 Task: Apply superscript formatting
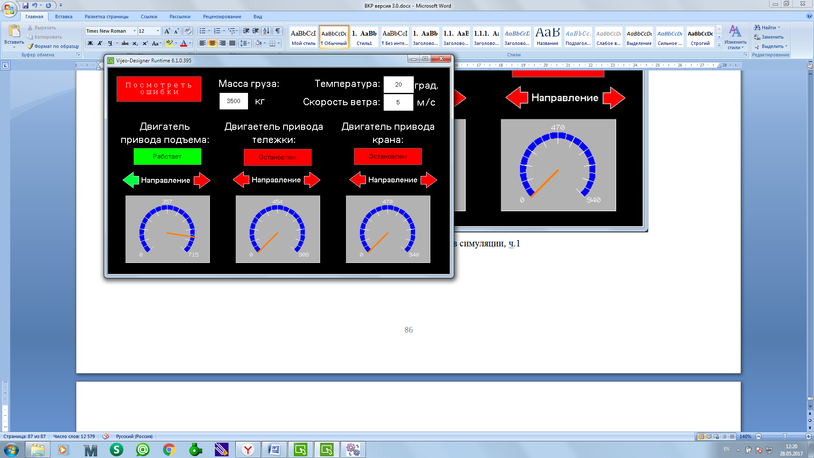coord(145,44)
